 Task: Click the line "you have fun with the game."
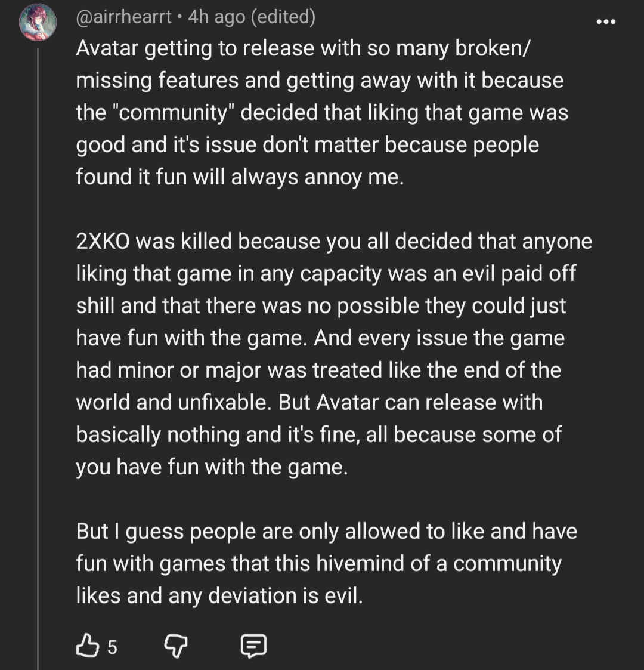(212, 467)
